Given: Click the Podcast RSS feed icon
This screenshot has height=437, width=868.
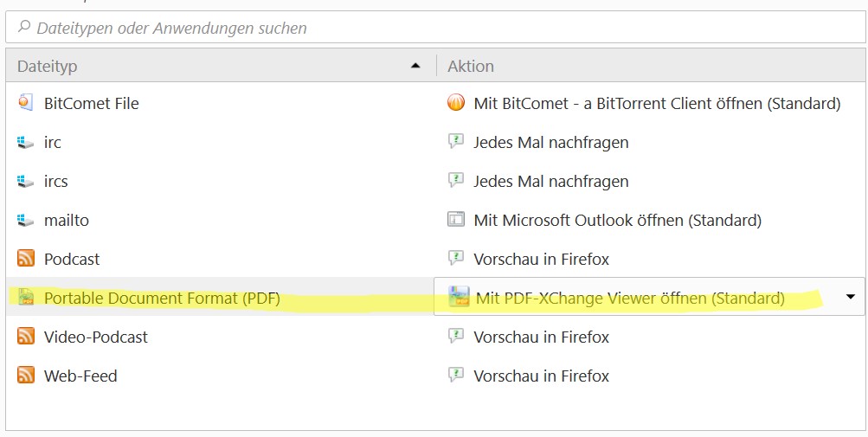Looking at the screenshot, I should pos(26,259).
